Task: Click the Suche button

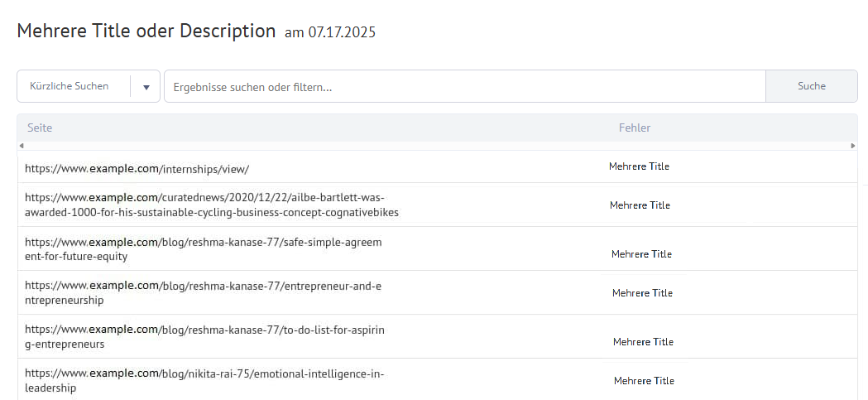Action: (812, 86)
